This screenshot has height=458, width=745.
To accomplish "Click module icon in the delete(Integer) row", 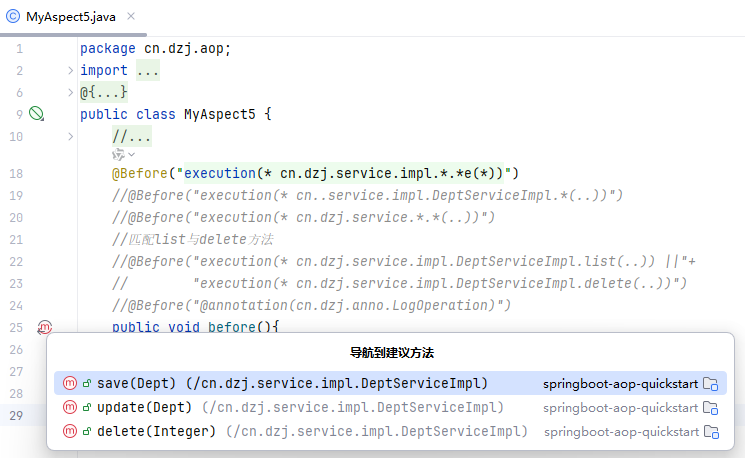I will coord(711,431).
